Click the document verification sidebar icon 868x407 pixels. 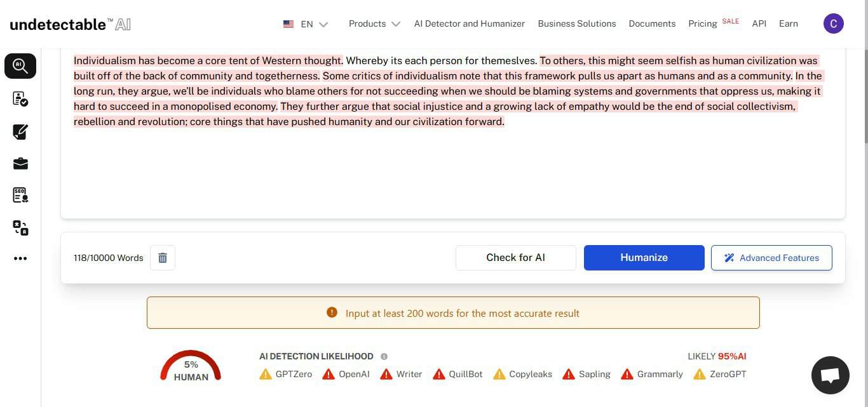pos(20,99)
